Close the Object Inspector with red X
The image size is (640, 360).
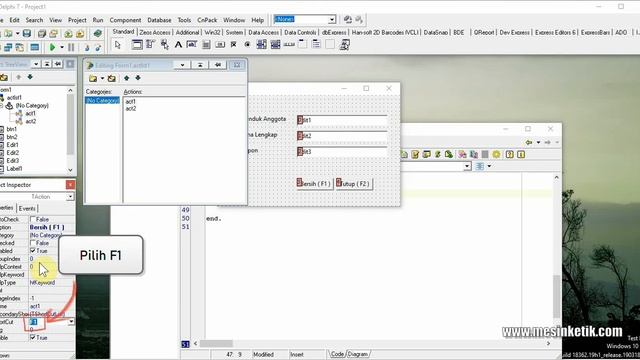click(x=70, y=185)
